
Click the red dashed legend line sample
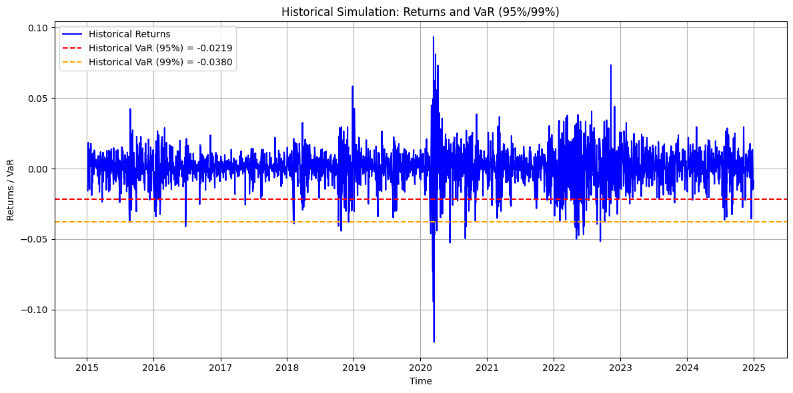pyautogui.click(x=72, y=49)
